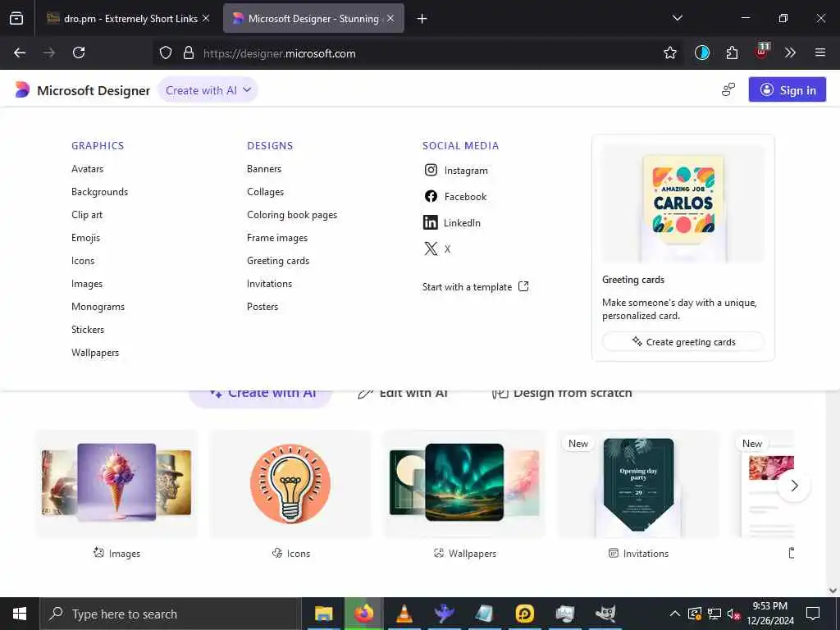Show more toolbar tools via double chevron

pos(790,52)
